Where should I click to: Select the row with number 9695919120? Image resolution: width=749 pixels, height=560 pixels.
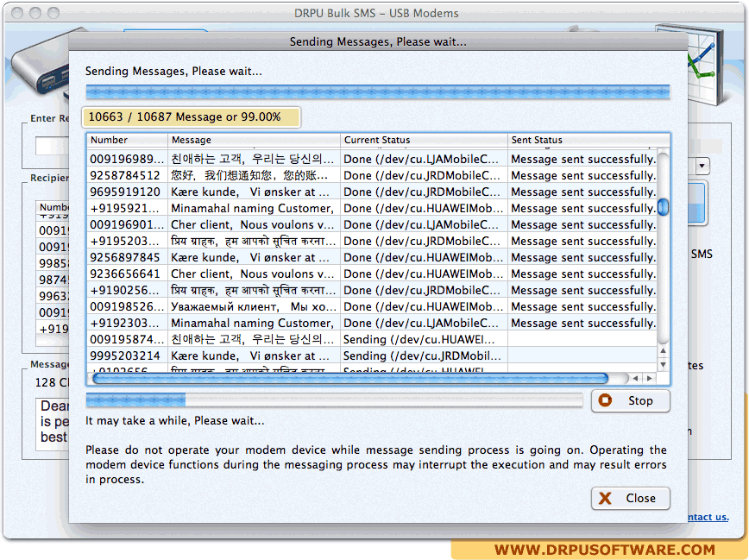click(372, 192)
